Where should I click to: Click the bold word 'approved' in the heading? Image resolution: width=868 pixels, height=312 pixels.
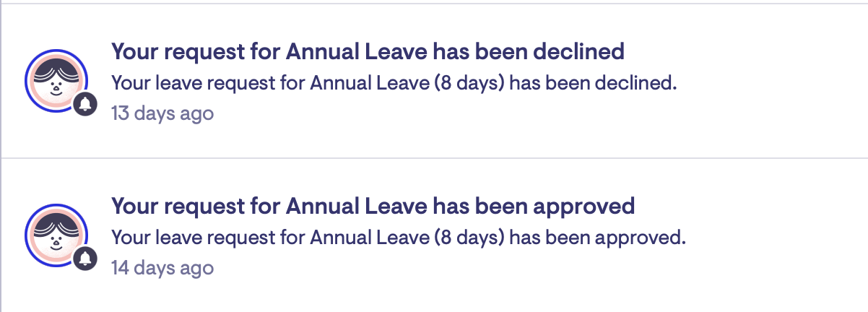[x=583, y=207]
